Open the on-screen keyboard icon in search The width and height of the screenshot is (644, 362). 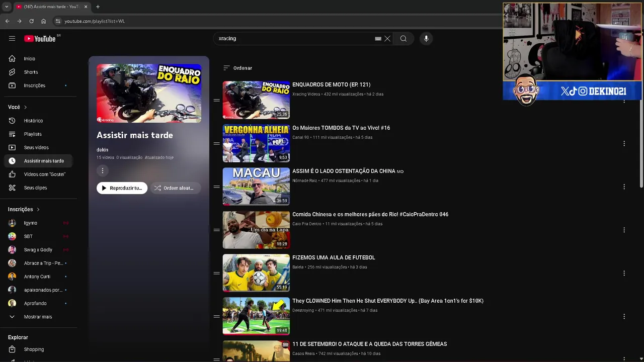coord(378,39)
